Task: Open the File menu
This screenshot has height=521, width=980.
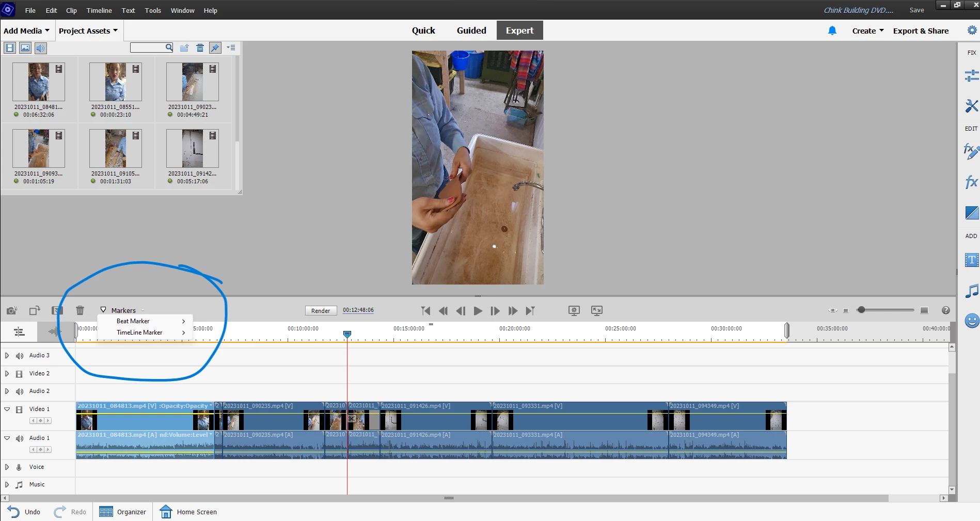Action: click(x=30, y=10)
